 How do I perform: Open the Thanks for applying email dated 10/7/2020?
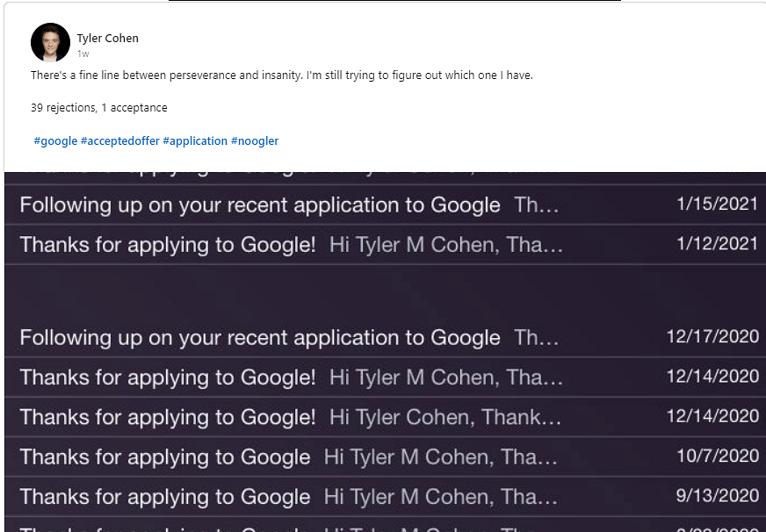[x=385, y=457]
